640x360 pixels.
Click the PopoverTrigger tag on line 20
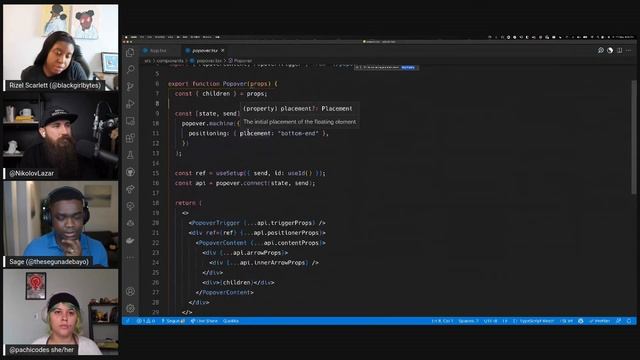pos(257,223)
